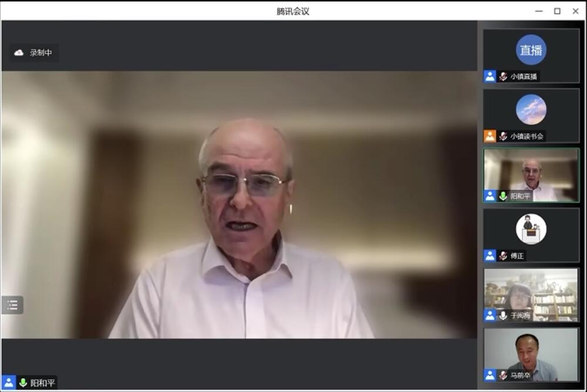
Task: Click the muted microphone icon for 傅正
Action: tap(503, 256)
